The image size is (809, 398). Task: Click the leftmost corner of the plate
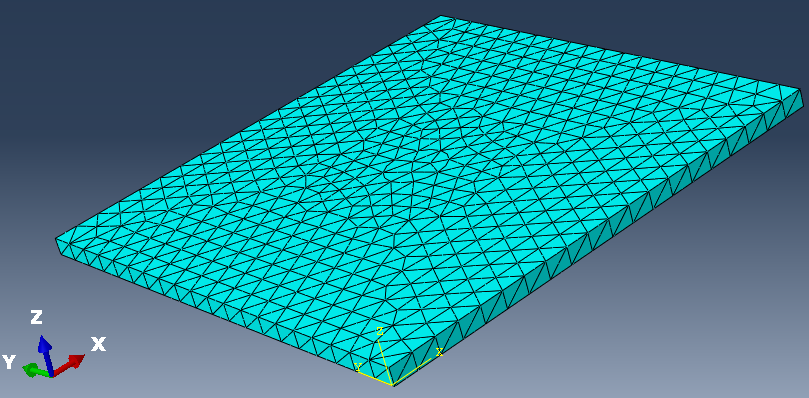56,240
